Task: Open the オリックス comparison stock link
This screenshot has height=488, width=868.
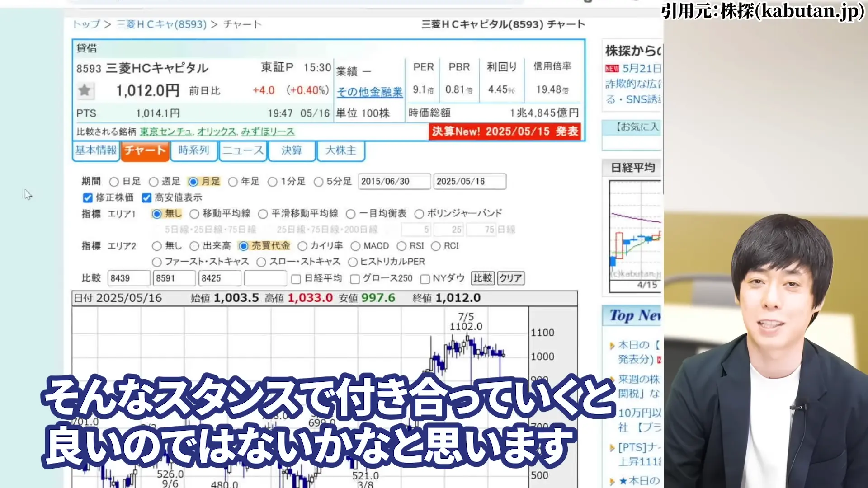Action: 217,132
